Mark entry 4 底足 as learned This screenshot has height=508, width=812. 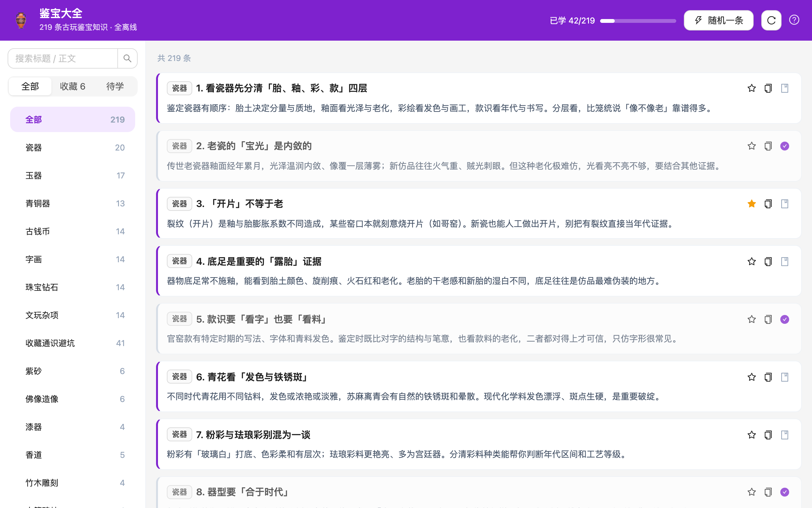click(x=784, y=262)
